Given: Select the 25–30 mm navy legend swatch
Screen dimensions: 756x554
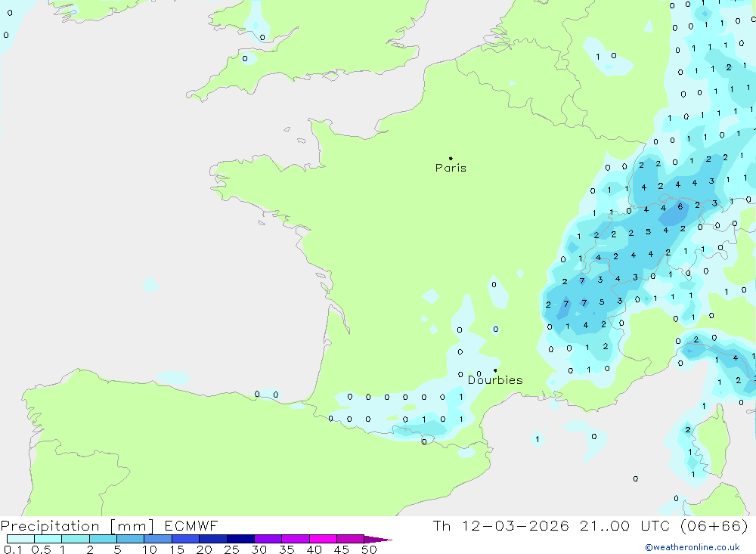Looking at the screenshot, I should pos(240,539).
